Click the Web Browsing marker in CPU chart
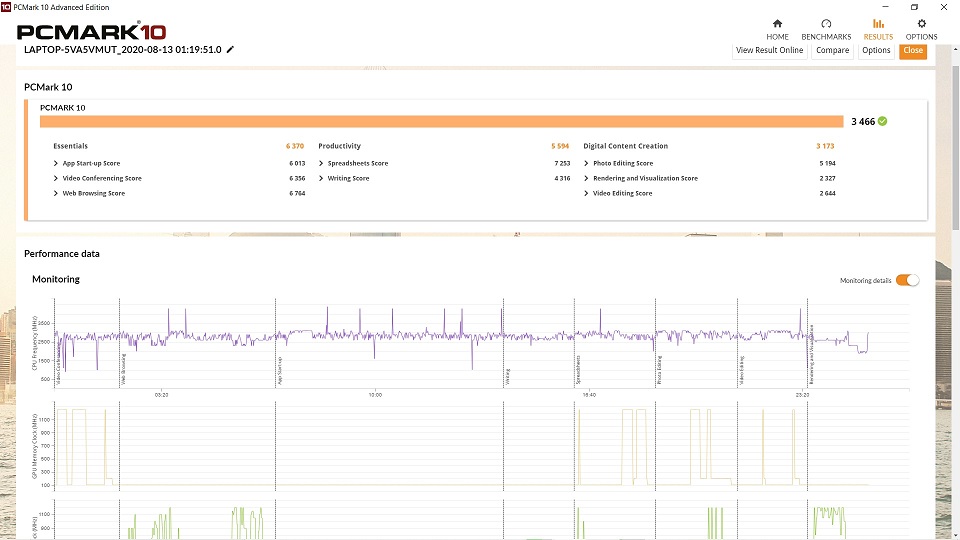 (124, 369)
